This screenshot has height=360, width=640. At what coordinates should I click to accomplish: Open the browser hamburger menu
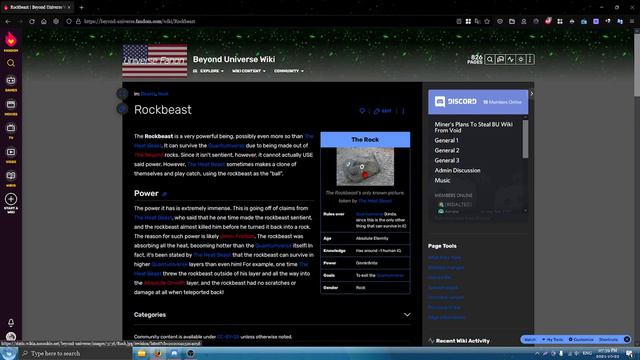pyautogui.click(x=632, y=21)
